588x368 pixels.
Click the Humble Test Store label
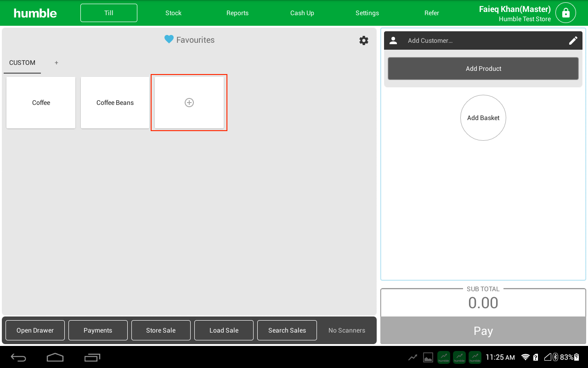click(525, 19)
